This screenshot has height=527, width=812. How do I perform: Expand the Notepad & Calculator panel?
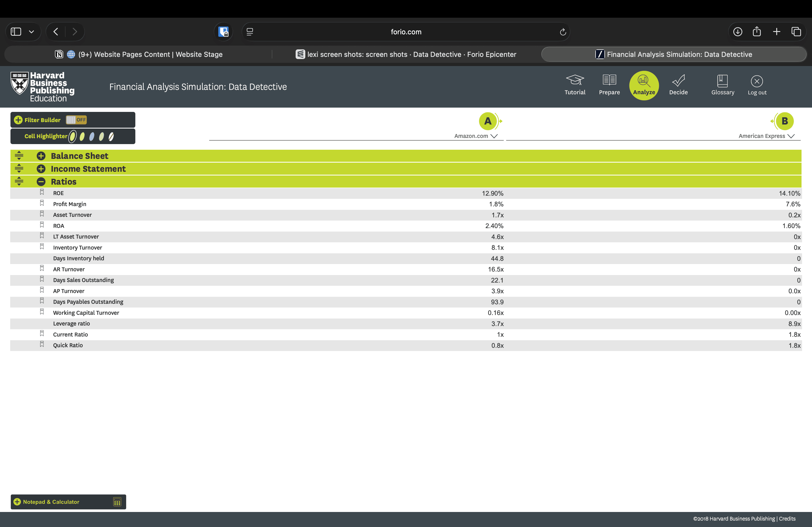click(x=17, y=502)
